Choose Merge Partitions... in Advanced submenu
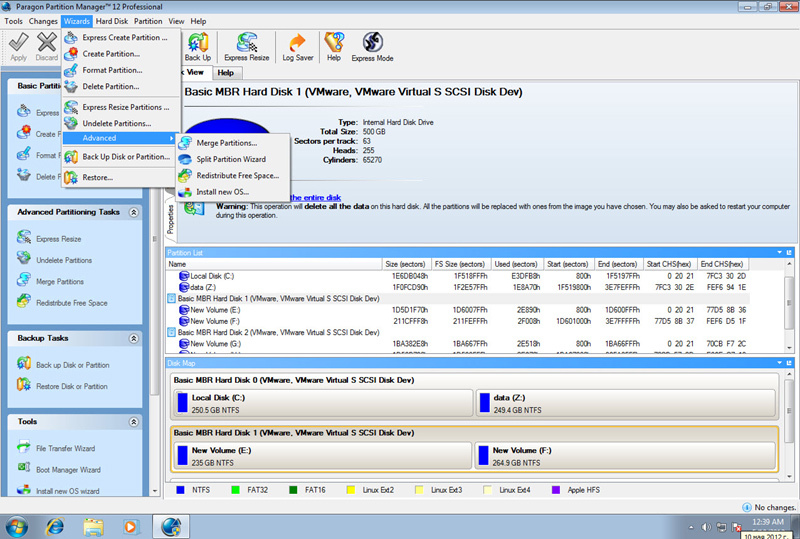 pyautogui.click(x=233, y=143)
